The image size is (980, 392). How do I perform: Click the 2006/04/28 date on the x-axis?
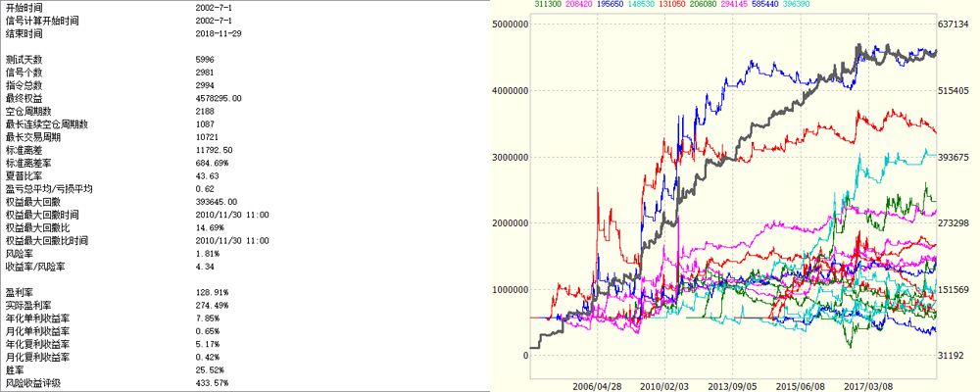598,386
